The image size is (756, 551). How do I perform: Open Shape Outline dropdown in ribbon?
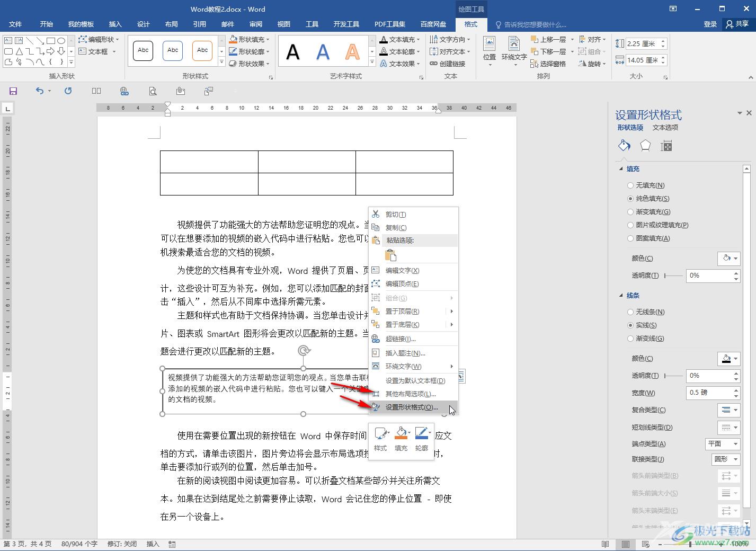coord(249,51)
